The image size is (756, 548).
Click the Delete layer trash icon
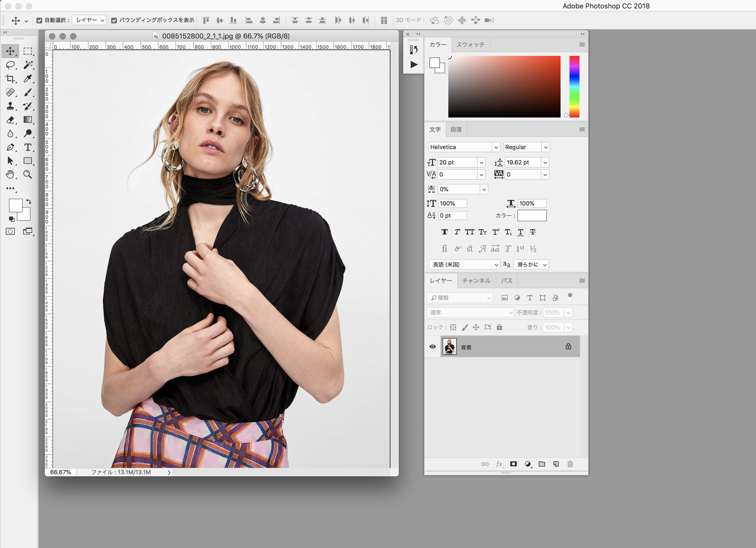click(x=570, y=464)
